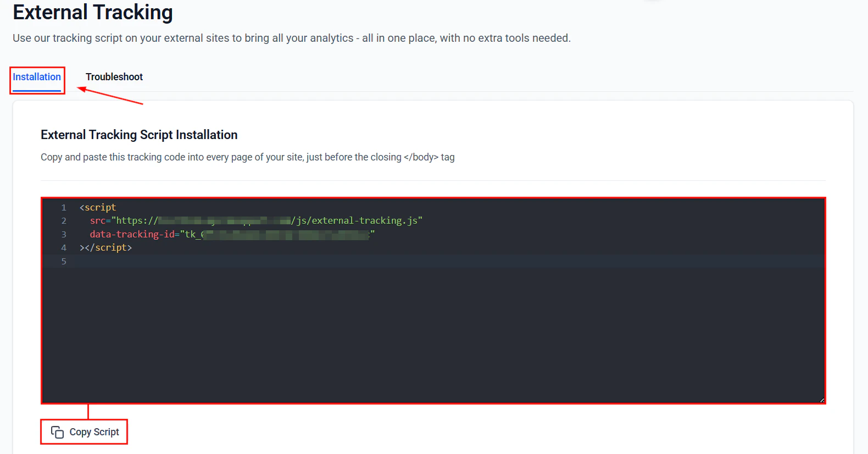Screen dimensions: 868x454
Task: Click the 'src=' attribute text on line 2
Action: click(101, 221)
